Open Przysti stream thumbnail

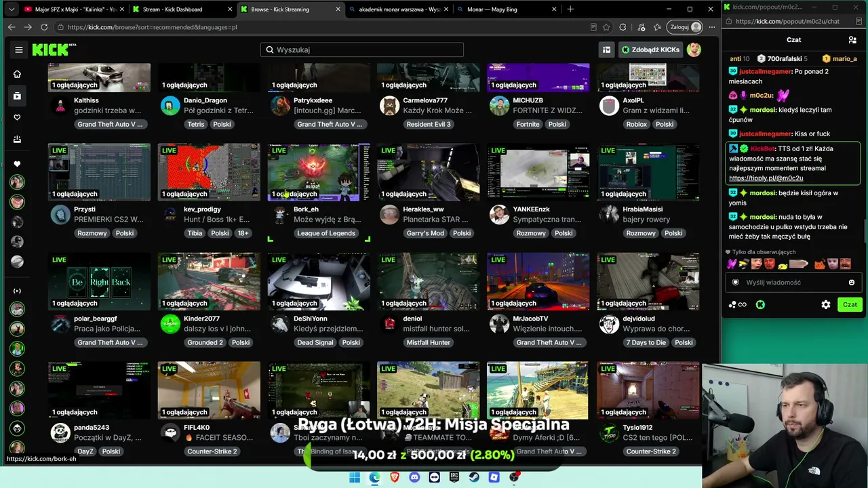(x=99, y=172)
